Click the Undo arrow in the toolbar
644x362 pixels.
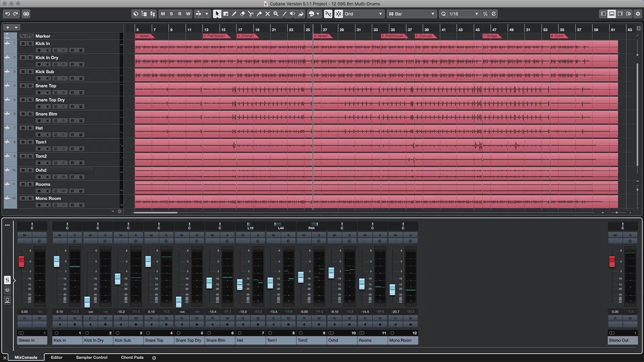7,14
